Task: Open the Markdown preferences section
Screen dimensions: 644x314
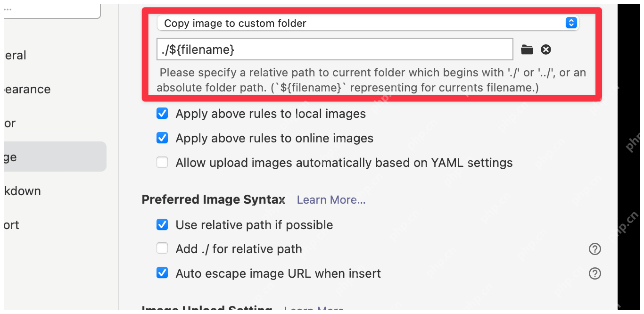Action: [x=22, y=191]
